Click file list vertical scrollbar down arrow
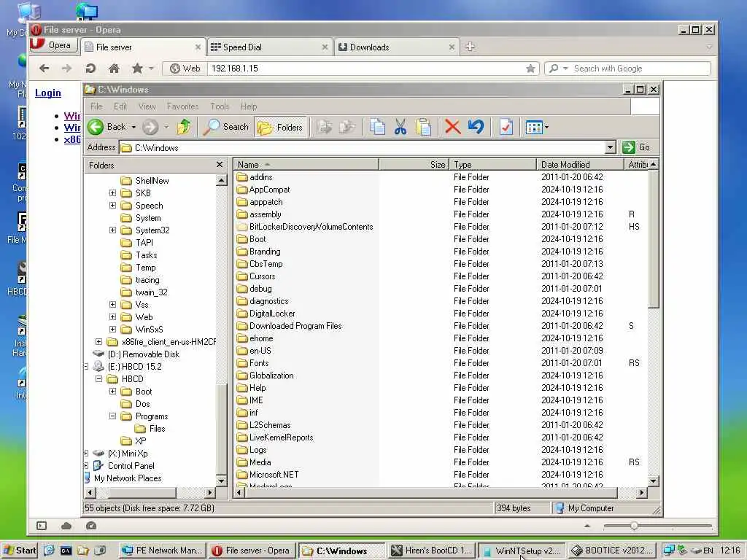Image resolution: width=747 pixels, height=560 pixels. click(653, 481)
